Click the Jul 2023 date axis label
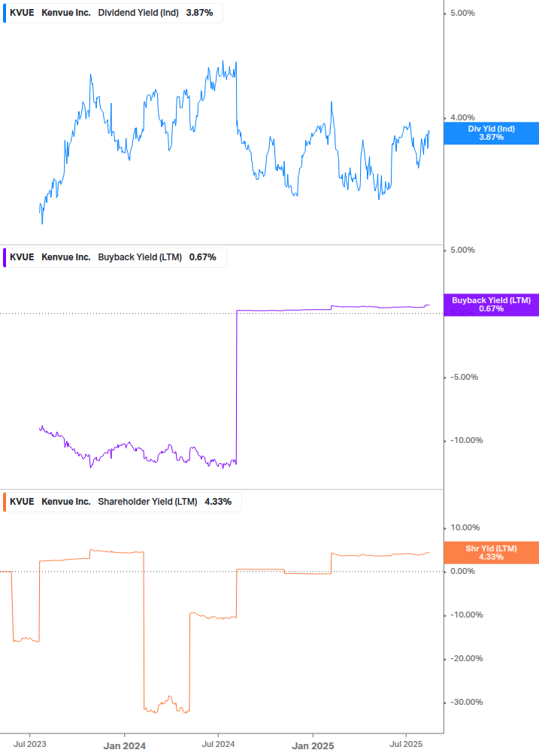539x756 pixels. tap(30, 745)
